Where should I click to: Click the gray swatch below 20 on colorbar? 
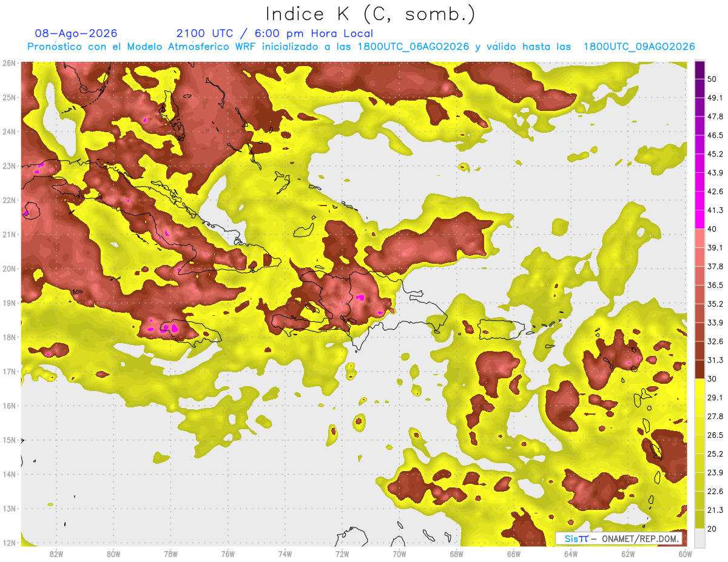pos(700,538)
